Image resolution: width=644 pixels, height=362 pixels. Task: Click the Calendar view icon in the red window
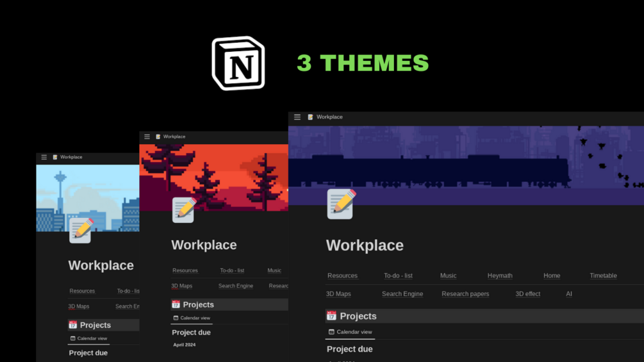tap(176, 318)
